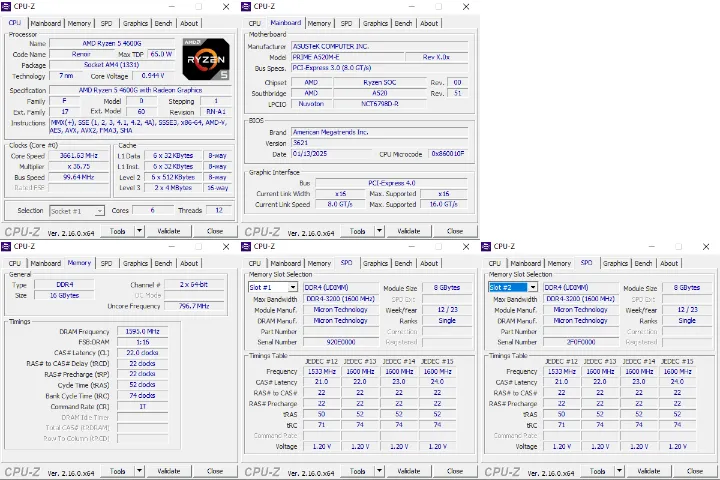Click CPU-Z title icon of the Slot #1 SPD window
The height and width of the screenshot is (480, 720).
[x=247, y=246]
